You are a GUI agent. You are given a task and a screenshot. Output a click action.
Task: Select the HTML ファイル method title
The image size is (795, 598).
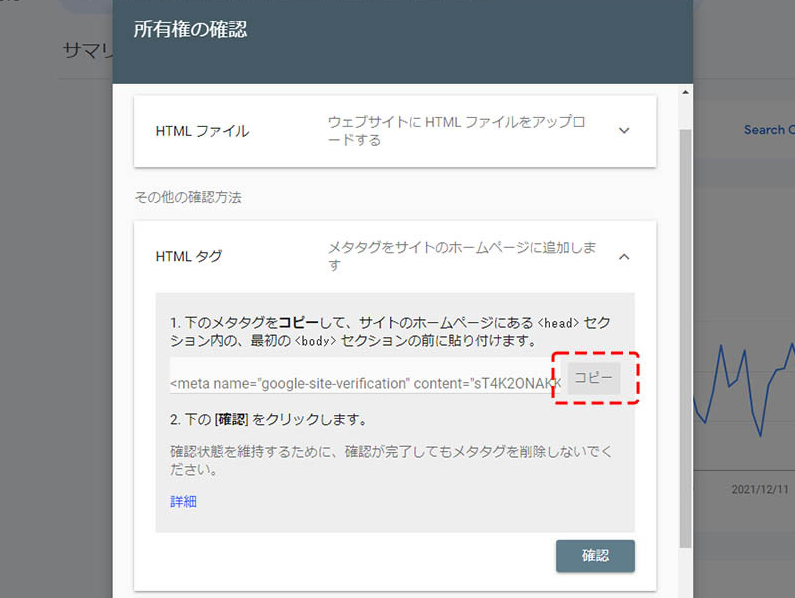[202, 131]
